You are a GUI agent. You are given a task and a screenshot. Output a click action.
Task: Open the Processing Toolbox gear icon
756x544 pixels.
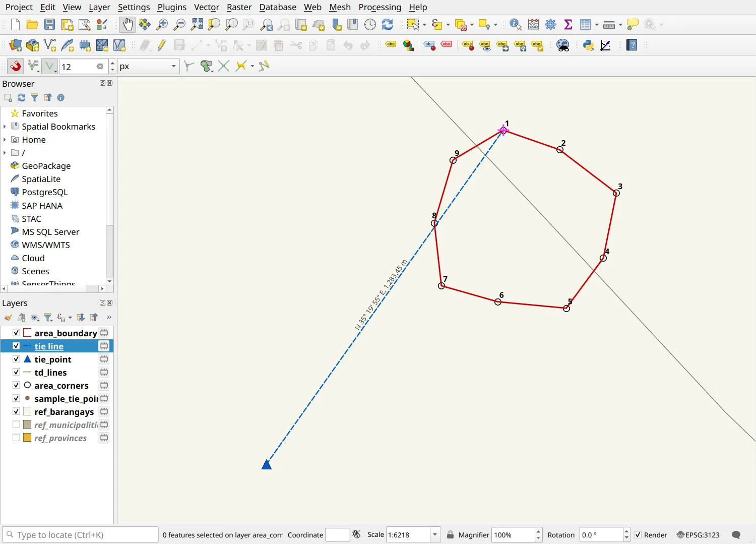click(x=550, y=24)
